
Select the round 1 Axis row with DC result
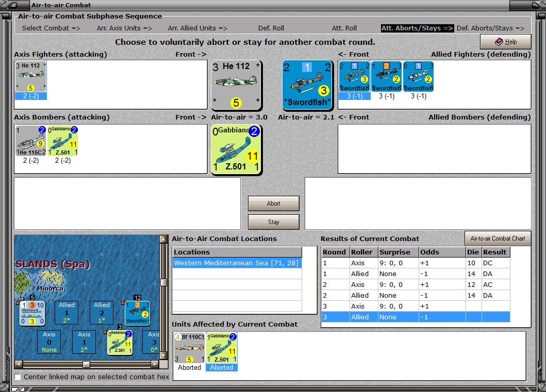pos(416,263)
